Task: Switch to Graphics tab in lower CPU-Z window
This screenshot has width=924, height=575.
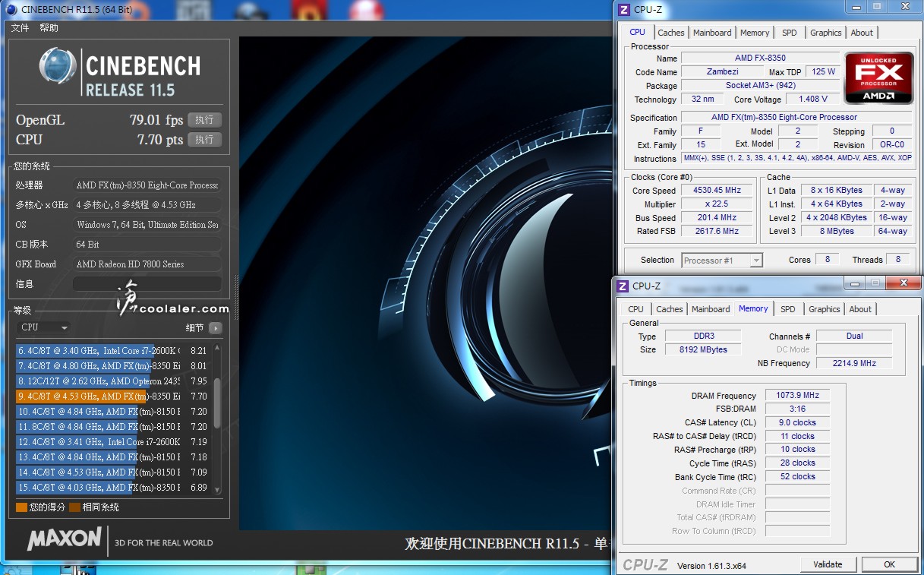Action: tap(825, 309)
